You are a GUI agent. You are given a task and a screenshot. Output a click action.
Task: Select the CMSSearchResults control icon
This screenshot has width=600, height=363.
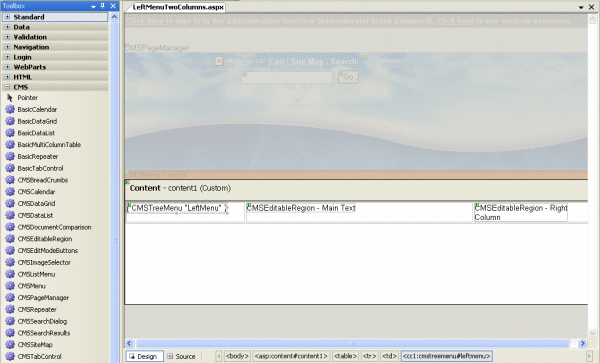click(10, 333)
